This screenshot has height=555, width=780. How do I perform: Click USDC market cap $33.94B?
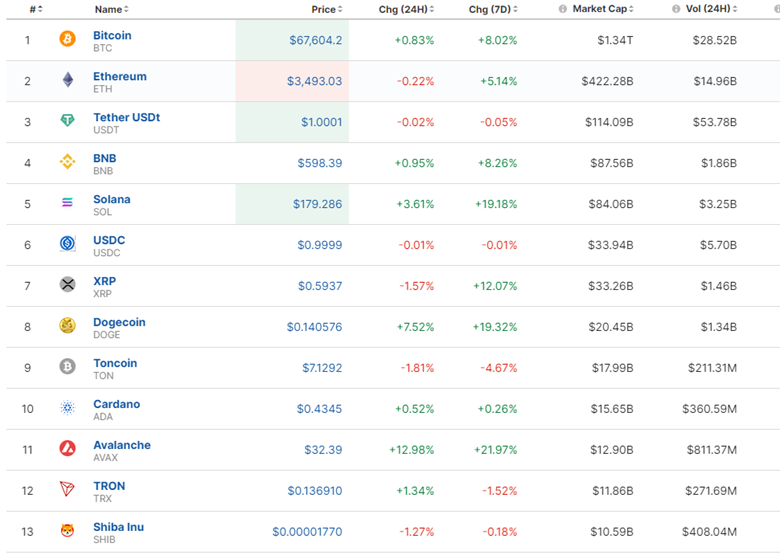pyautogui.click(x=610, y=245)
